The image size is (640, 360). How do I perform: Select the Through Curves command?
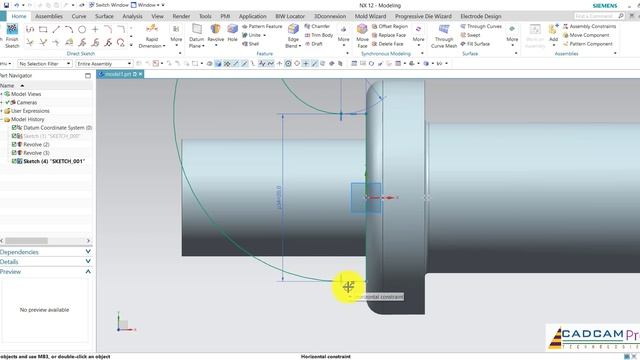click(481, 26)
